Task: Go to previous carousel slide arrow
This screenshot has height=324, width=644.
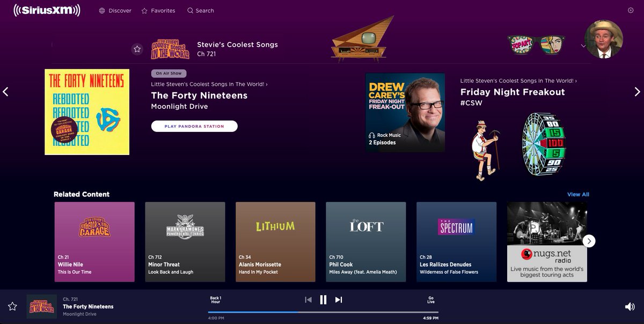Action: 6,92
